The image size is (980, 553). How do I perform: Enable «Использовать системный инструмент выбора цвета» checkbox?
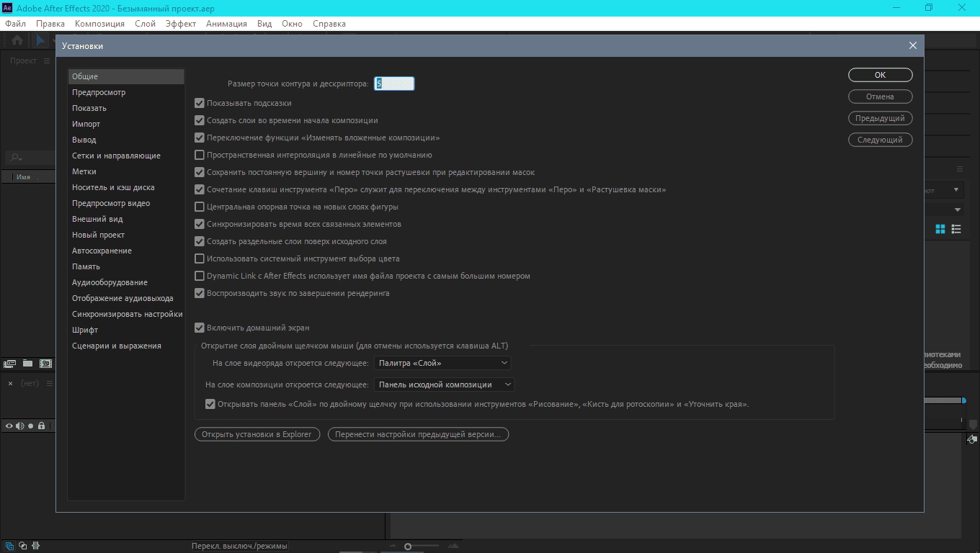[200, 259]
